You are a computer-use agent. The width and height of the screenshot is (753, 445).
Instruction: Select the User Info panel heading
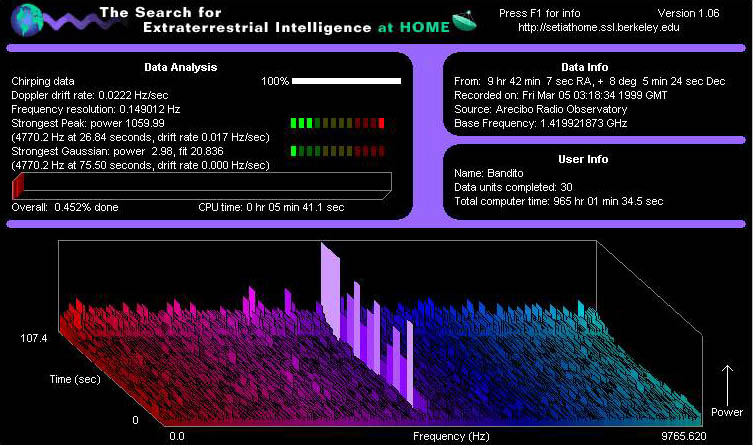point(583,159)
